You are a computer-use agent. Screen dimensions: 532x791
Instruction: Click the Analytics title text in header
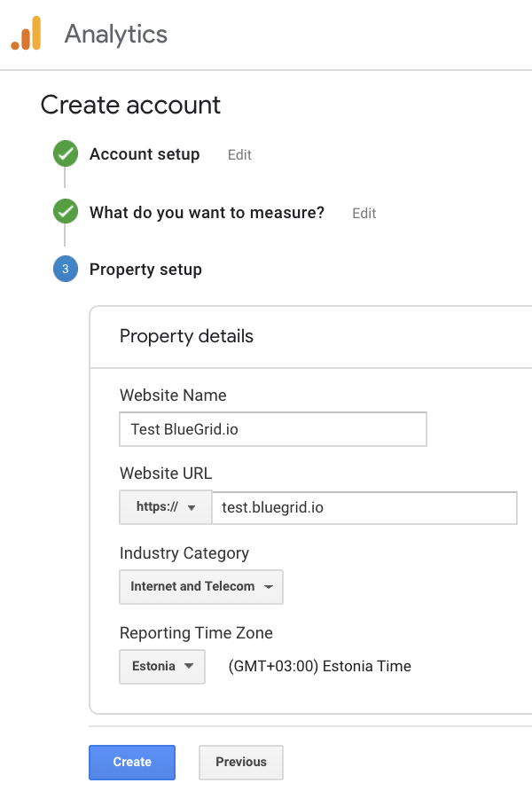point(116,35)
